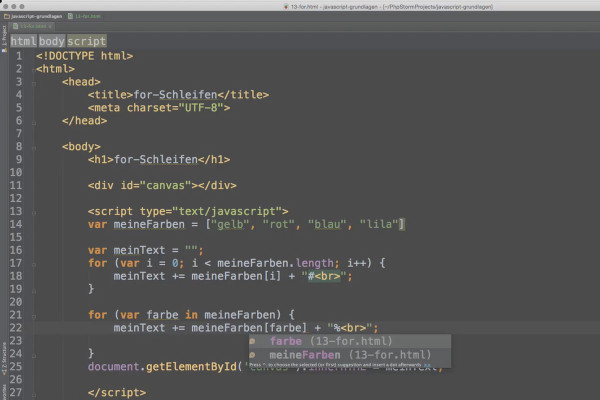Image resolution: width=600 pixels, height=400 pixels.
Task: Collapse the closing head fold marker on line 6
Action: pyautogui.click(x=34, y=123)
